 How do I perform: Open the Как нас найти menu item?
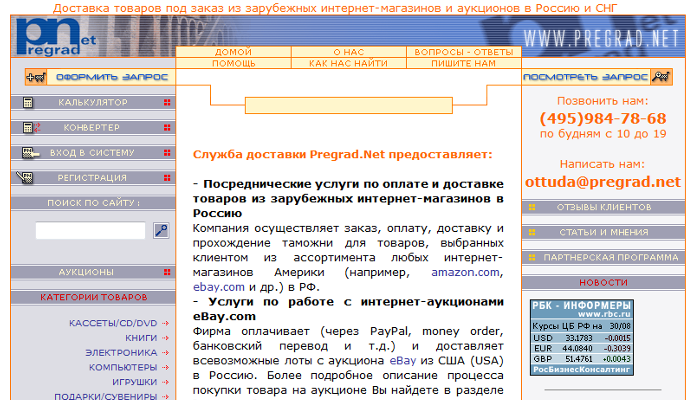(x=349, y=63)
